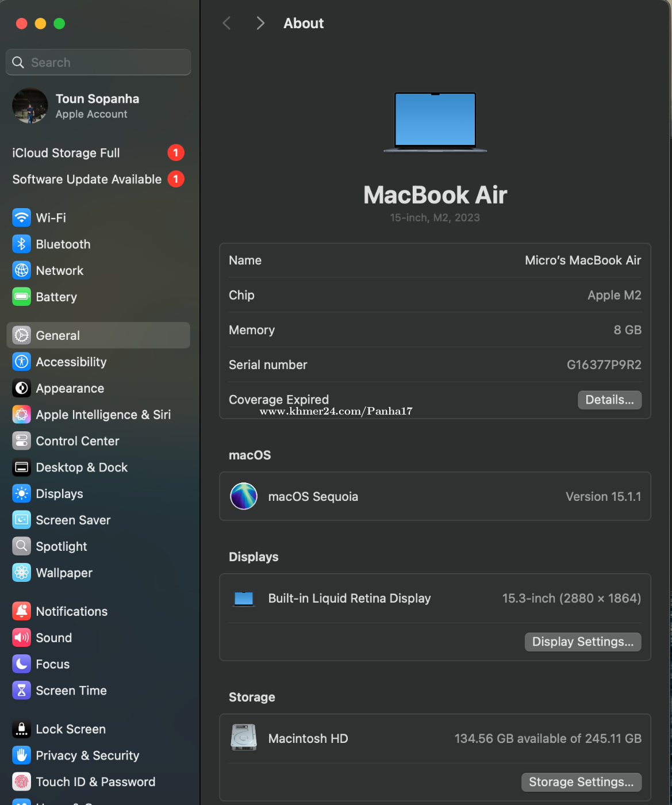Select Bluetooth label in sidebar
The image size is (672, 805).
point(63,244)
